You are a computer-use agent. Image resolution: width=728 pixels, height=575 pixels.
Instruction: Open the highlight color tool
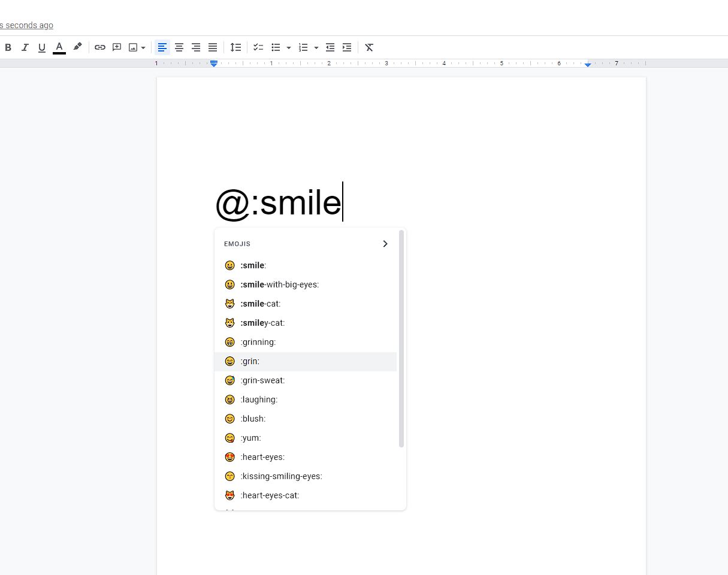pyautogui.click(x=77, y=47)
